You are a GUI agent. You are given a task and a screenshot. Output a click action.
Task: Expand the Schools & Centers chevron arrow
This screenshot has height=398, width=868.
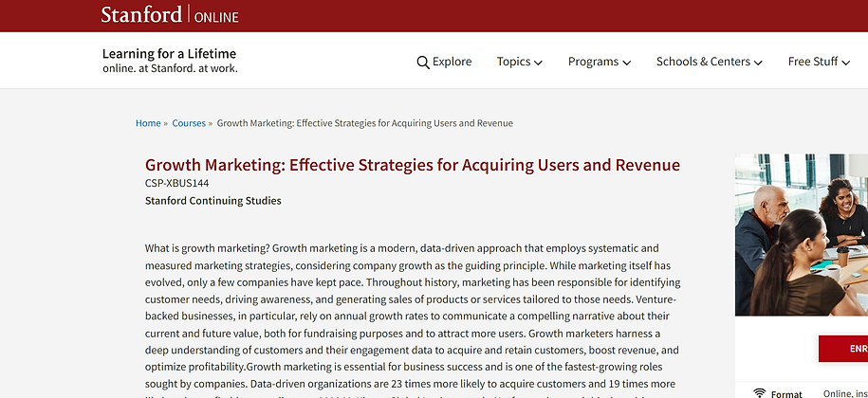[758, 63]
